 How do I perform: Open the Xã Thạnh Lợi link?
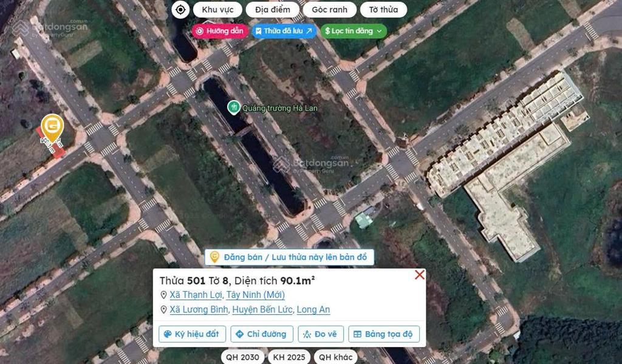196,295
